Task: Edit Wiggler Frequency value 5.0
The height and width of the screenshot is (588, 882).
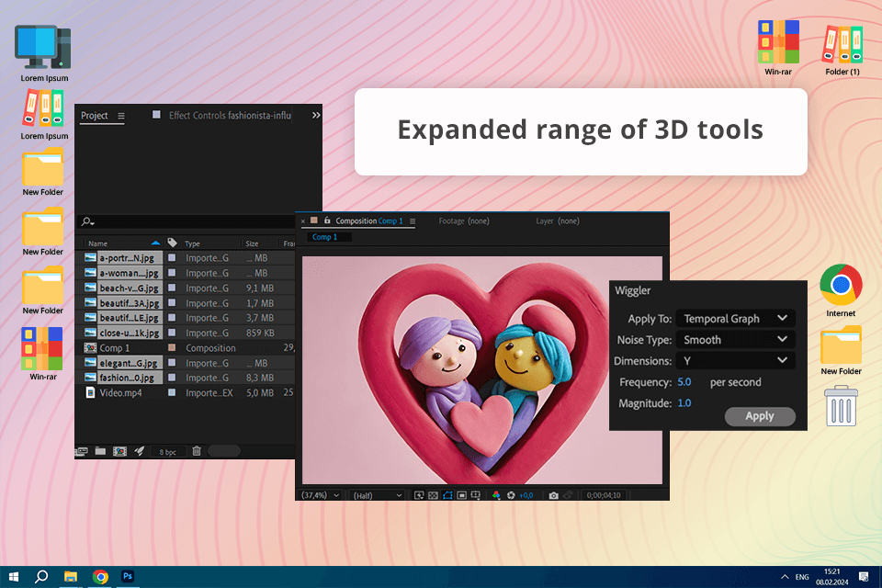Action: click(x=684, y=382)
